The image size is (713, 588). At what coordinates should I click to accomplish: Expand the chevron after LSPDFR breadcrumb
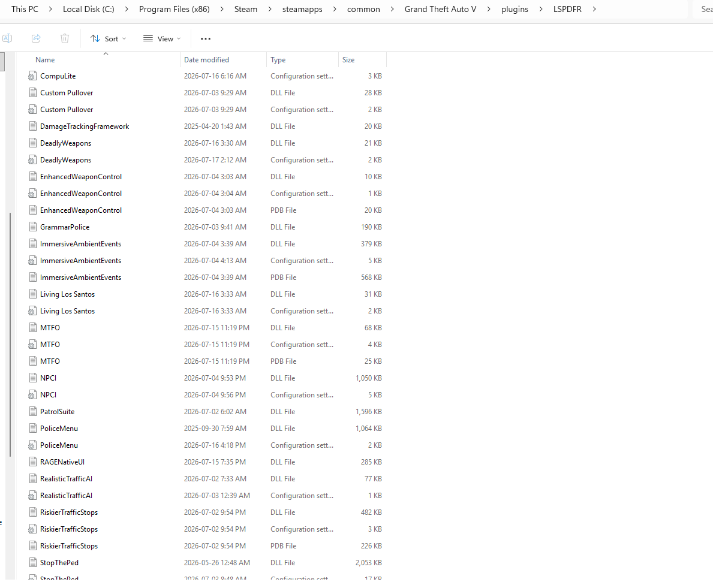[x=594, y=9]
